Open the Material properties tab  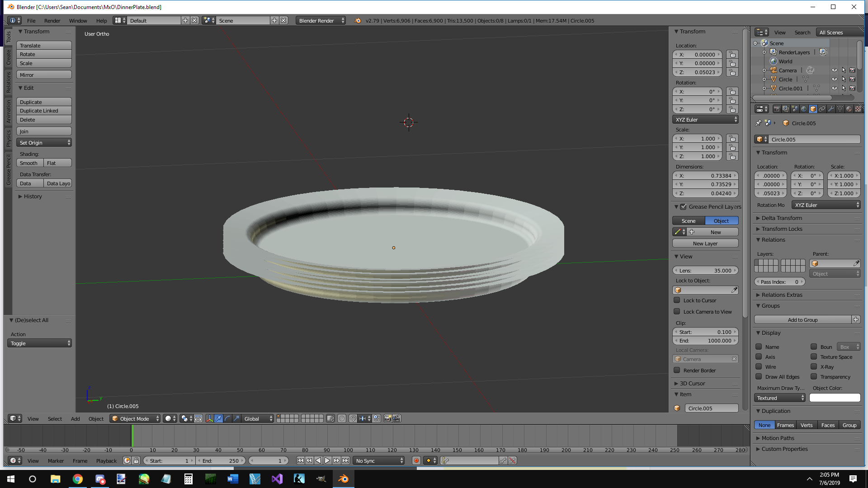click(x=849, y=109)
